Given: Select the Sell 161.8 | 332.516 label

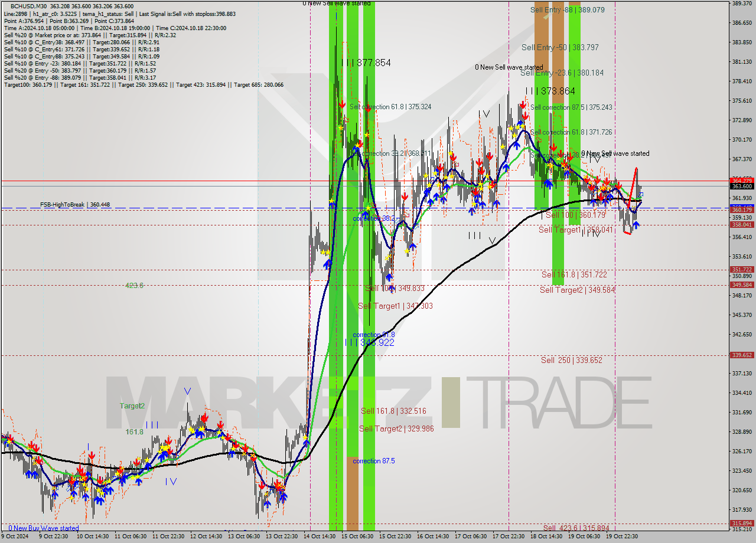Looking at the screenshot, I should (x=393, y=411).
